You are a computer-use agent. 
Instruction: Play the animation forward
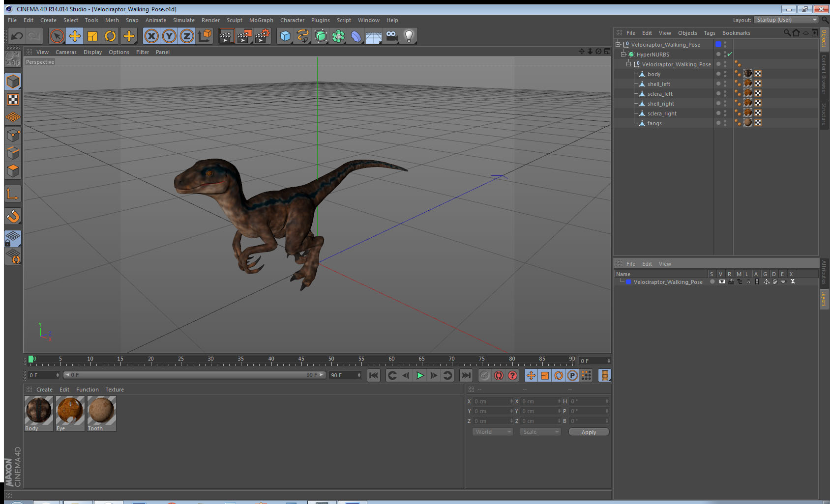coord(420,375)
